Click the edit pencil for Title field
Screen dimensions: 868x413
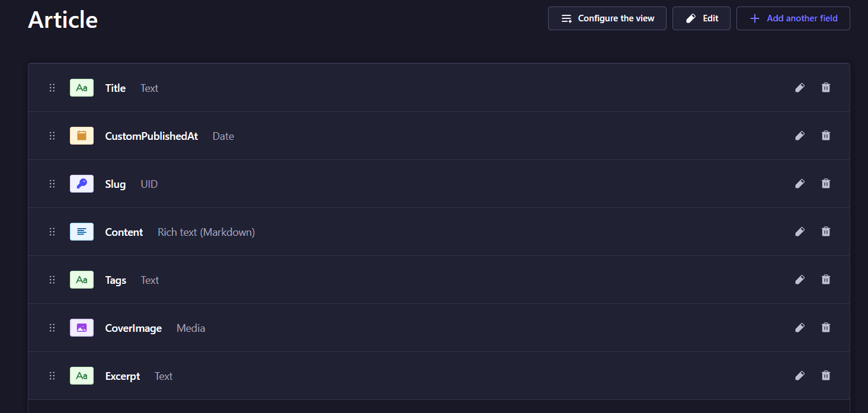tap(800, 88)
